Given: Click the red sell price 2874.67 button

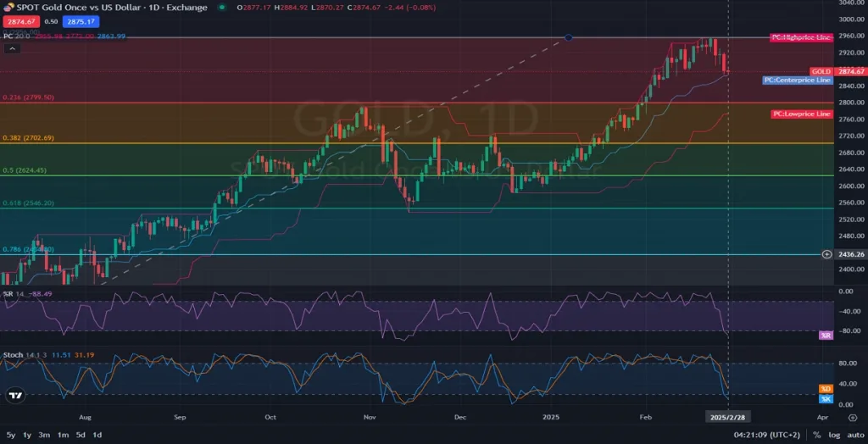Looking at the screenshot, I should (21, 21).
